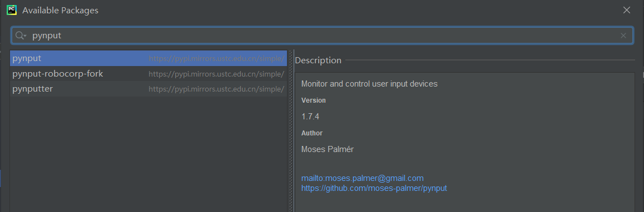Click the Description section header
The width and height of the screenshot is (644, 212).
click(318, 60)
